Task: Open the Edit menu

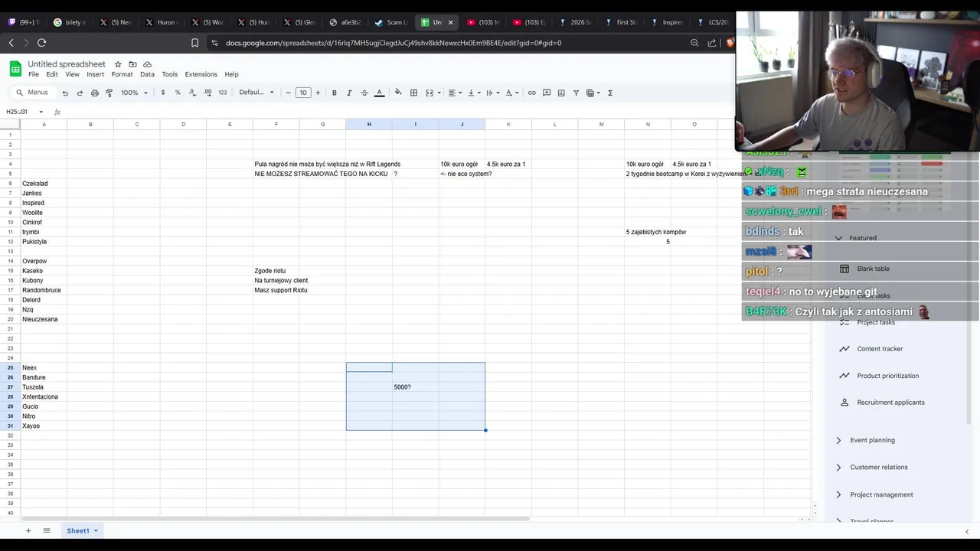Action: coord(52,74)
